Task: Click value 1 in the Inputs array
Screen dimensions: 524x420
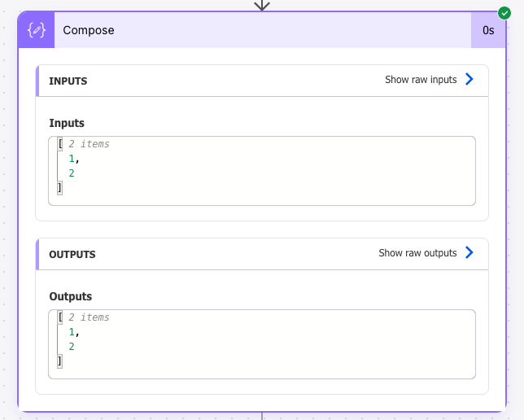Action: pyautogui.click(x=72, y=159)
